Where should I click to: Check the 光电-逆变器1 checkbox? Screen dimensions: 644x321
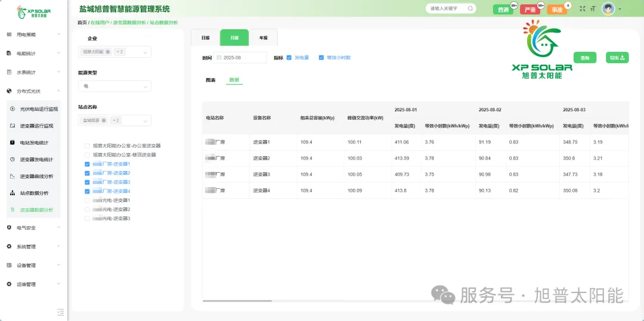(x=87, y=201)
